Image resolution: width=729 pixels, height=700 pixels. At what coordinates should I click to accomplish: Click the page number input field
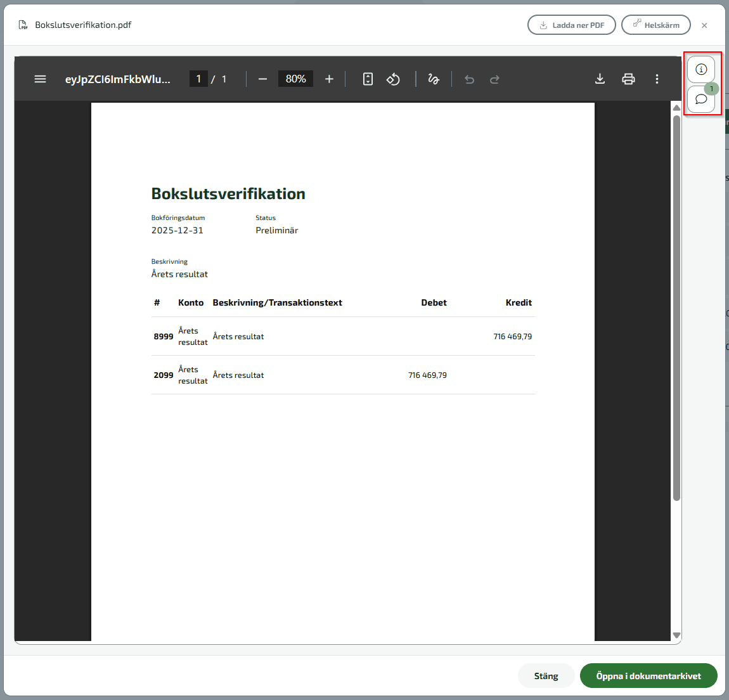pos(198,79)
